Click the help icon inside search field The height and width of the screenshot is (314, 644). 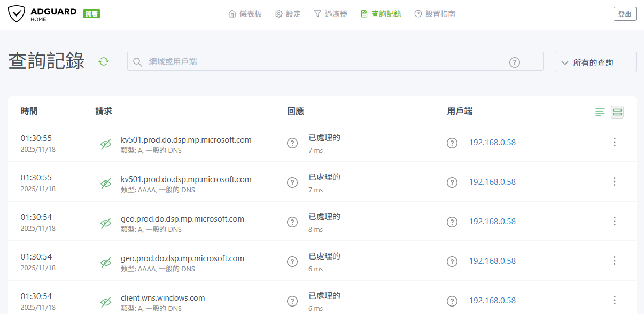click(x=514, y=62)
